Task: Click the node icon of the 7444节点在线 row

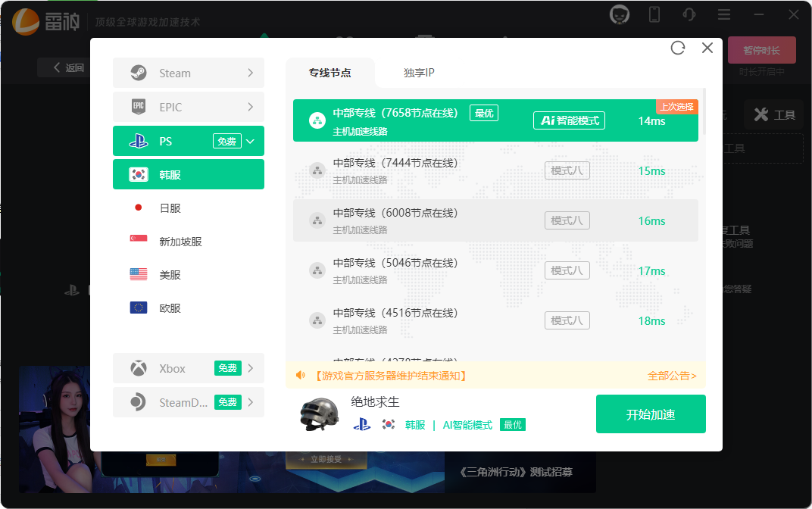Action: coord(317,170)
